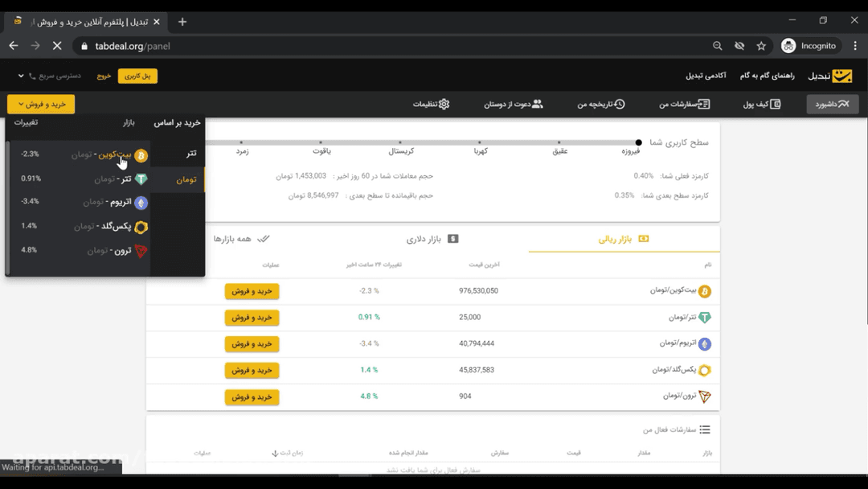Click buy/sell button for Tether/Toman row
Viewport: 868px width, 489px height.
tap(252, 318)
